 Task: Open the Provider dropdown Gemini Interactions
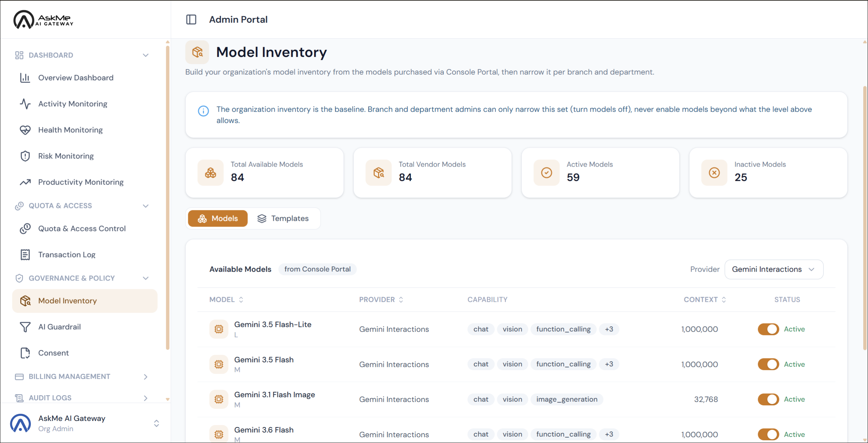pos(774,269)
